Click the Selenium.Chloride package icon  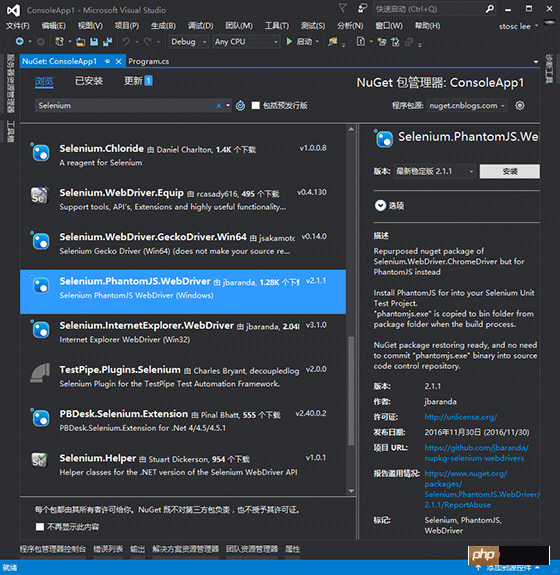point(40,153)
